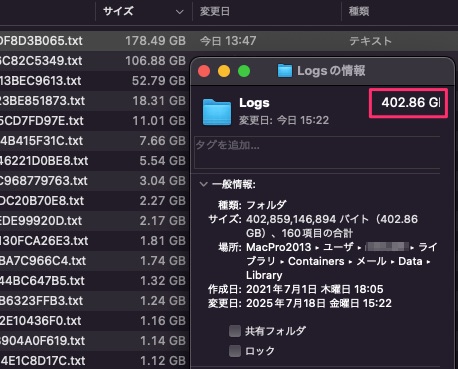Click the 178.49 GB size cell
This screenshot has height=369, width=458.
pyautogui.click(x=155, y=41)
